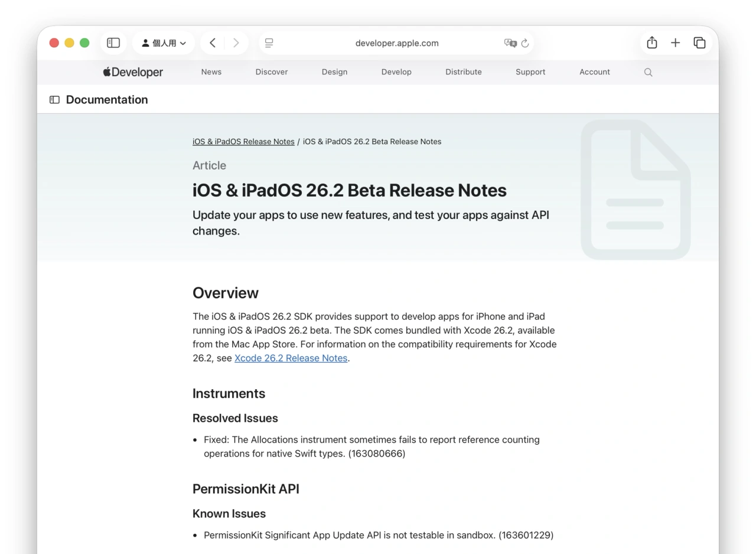Show all tabs using the tab overview icon
The height and width of the screenshot is (554, 756).
tap(699, 43)
